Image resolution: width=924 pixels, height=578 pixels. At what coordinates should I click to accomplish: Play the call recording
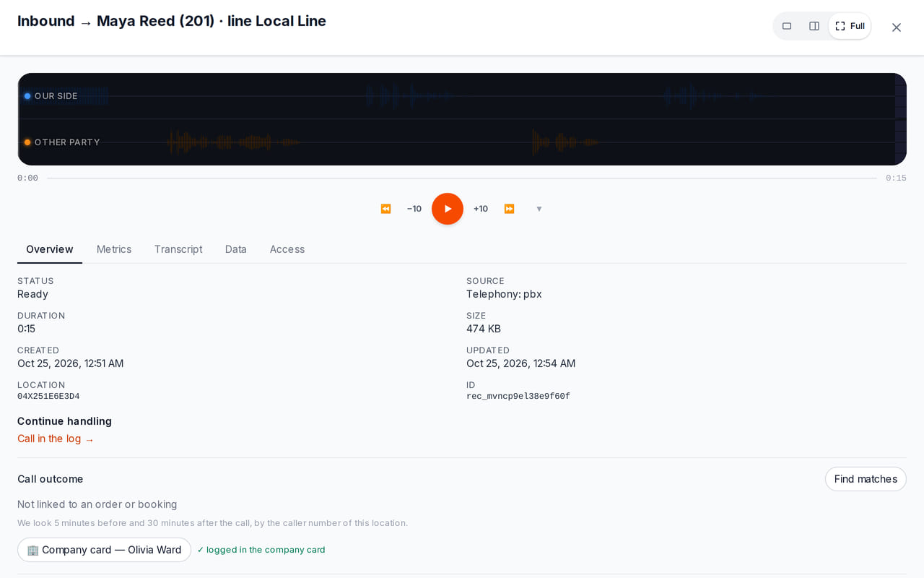tap(448, 209)
